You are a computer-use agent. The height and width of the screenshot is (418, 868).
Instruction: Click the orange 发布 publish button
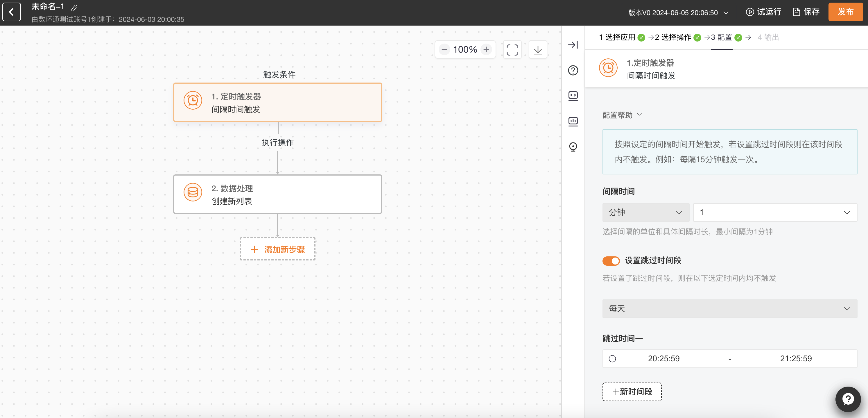(845, 12)
